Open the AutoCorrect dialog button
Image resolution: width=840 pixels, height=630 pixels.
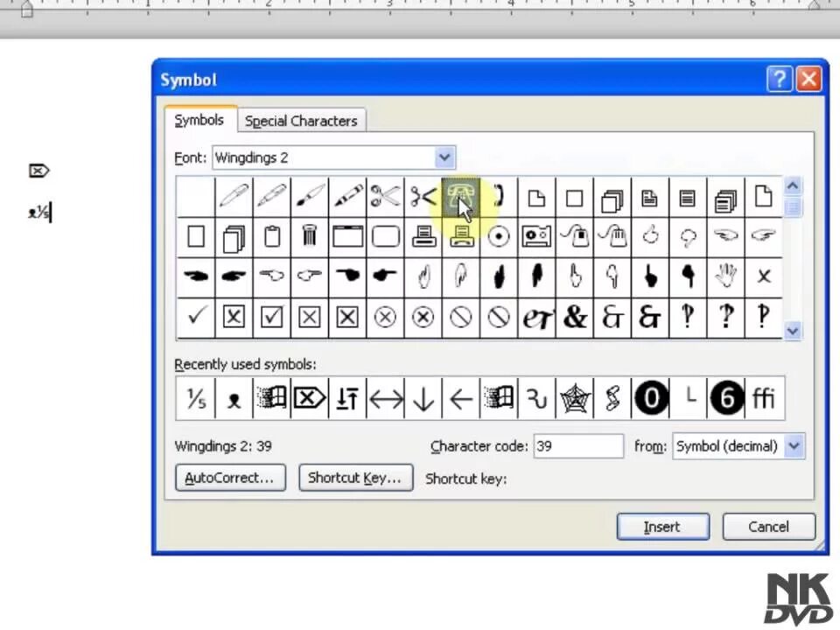[230, 478]
